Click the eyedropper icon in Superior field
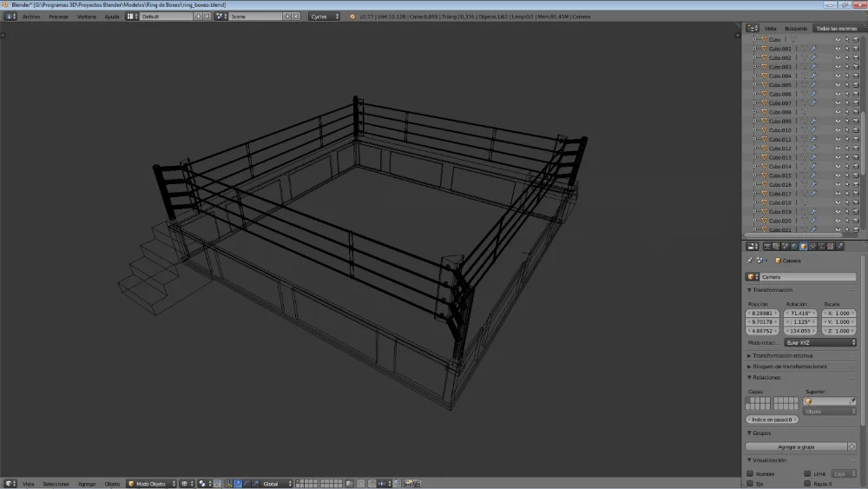Viewport: 868px width, 489px height. (852, 402)
